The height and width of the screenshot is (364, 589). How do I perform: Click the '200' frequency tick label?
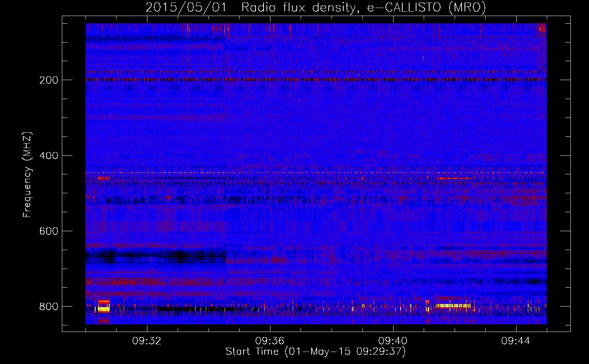click(x=49, y=80)
